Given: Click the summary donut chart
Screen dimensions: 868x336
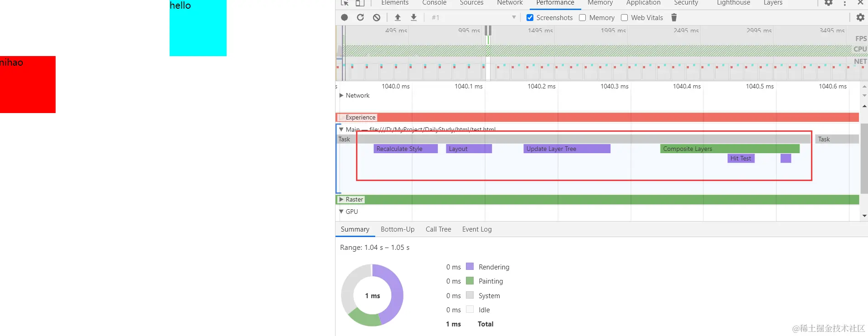Looking at the screenshot, I should point(372,295).
